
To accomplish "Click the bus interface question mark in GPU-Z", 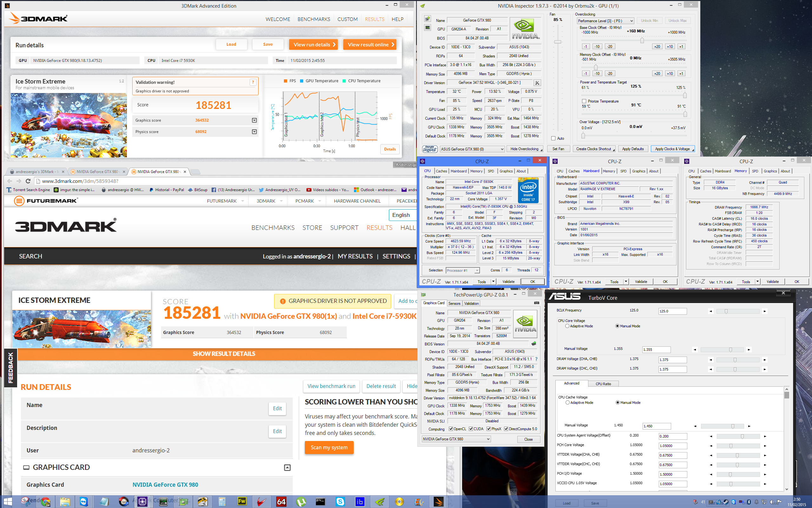I will tap(537, 359).
